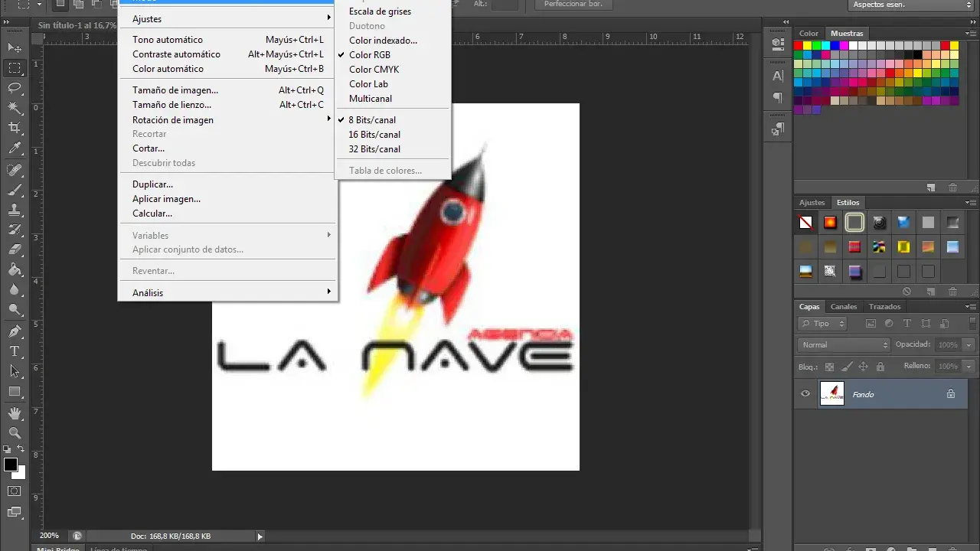Select the Eyedropper tool
The image size is (980, 551).
[15, 148]
